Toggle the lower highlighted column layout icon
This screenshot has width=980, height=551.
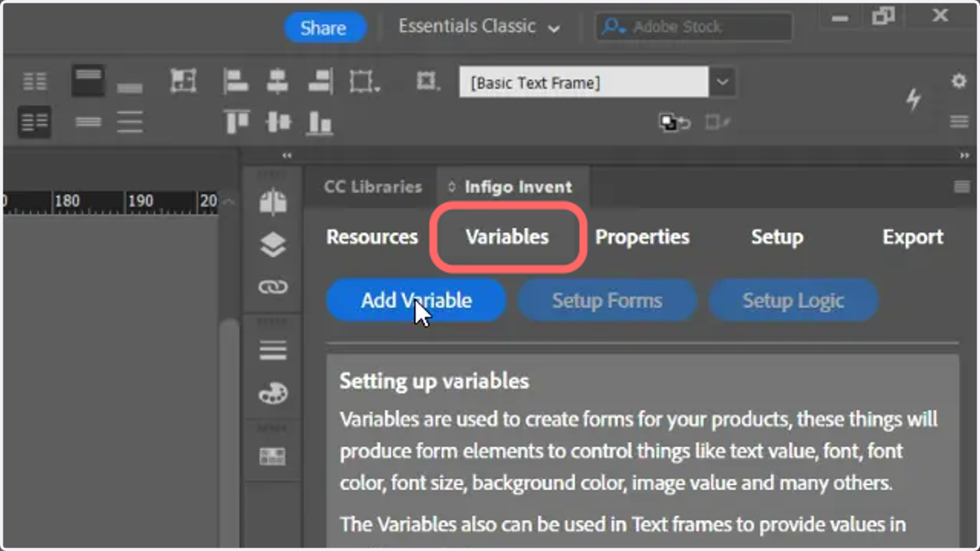35,122
